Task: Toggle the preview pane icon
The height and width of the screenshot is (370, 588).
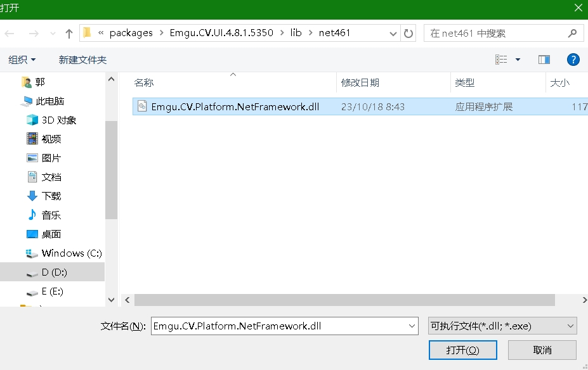Action: click(x=544, y=59)
